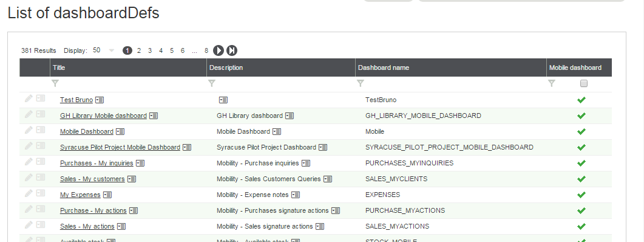Open row actions menu for My Expenses
The width and height of the screenshot is (644, 242).
(40, 193)
